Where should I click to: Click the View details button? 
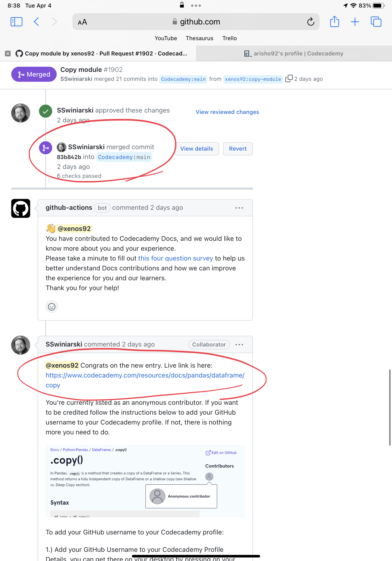[196, 148]
